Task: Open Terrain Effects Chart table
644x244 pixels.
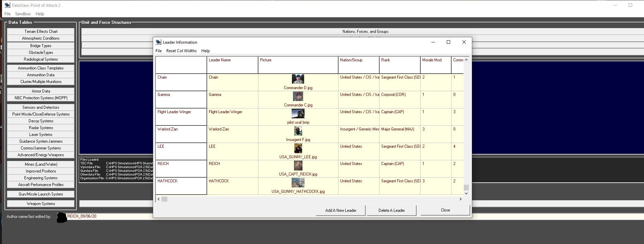Action: click(x=41, y=32)
